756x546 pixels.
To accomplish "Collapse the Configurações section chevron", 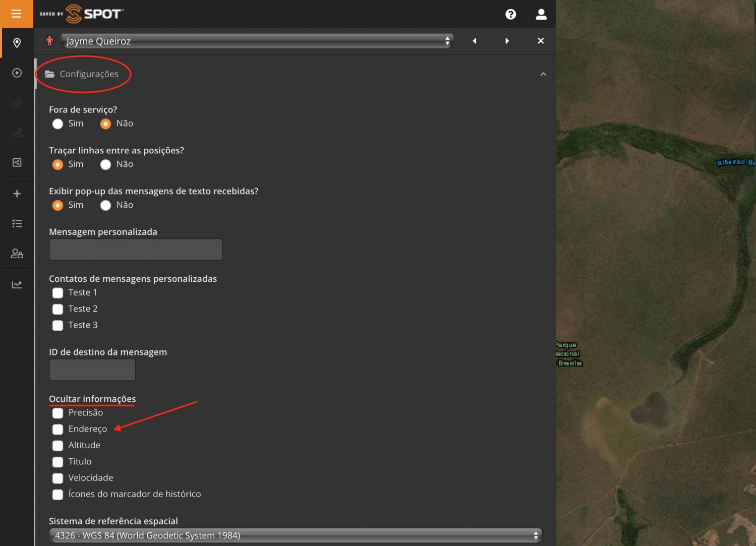I will point(543,74).
